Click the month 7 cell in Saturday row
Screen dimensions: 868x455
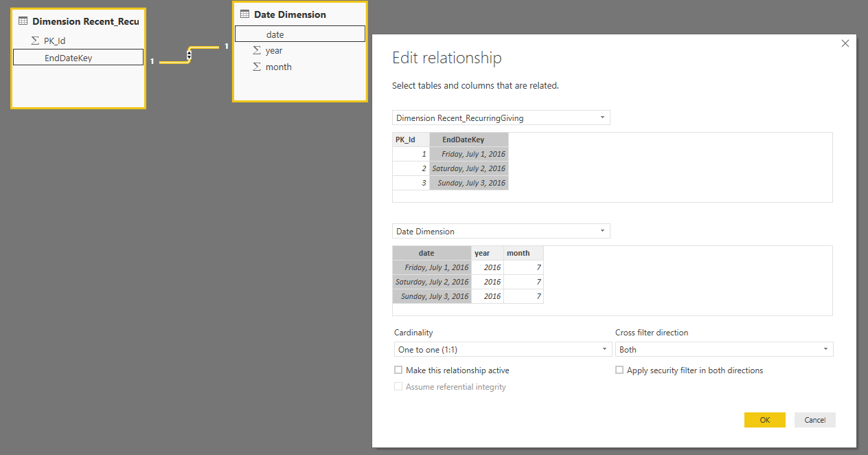click(x=523, y=282)
